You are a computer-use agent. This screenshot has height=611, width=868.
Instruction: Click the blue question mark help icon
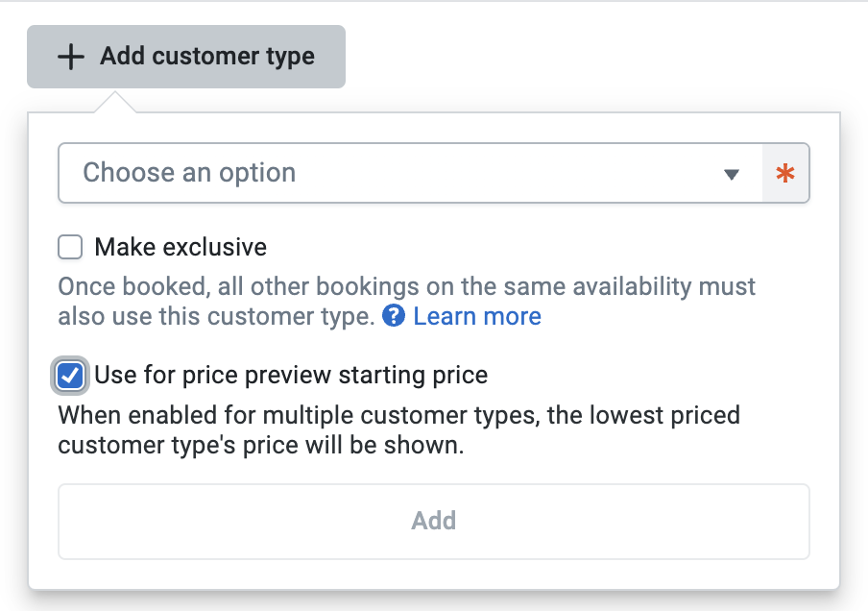(x=393, y=316)
